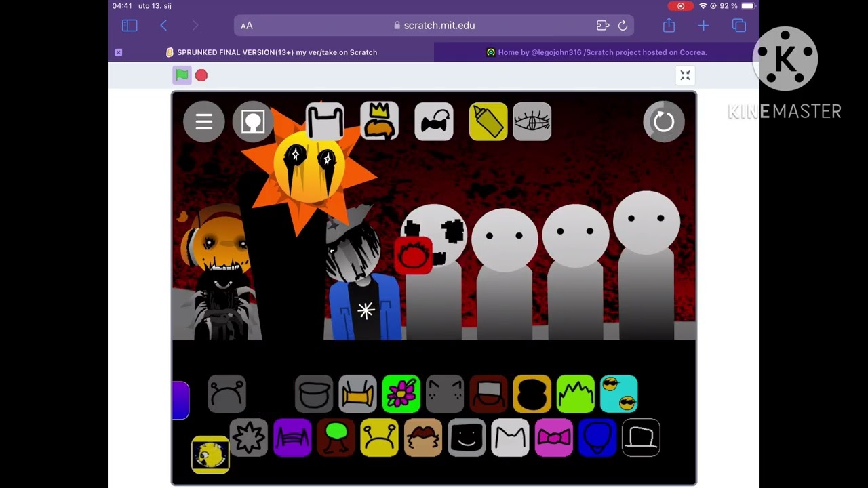Click the scratch.mit.edu address bar

(434, 26)
